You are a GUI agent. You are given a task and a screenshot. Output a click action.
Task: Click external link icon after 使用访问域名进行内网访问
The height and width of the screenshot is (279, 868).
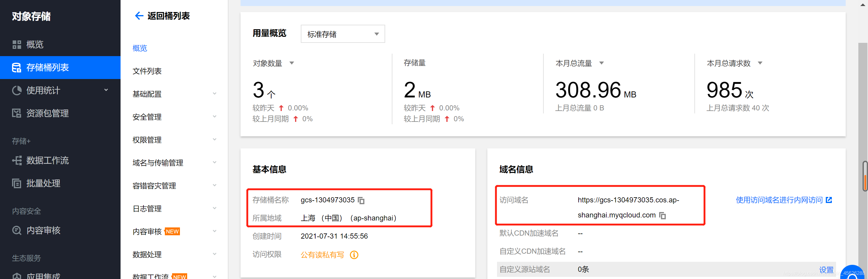(829, 200)
